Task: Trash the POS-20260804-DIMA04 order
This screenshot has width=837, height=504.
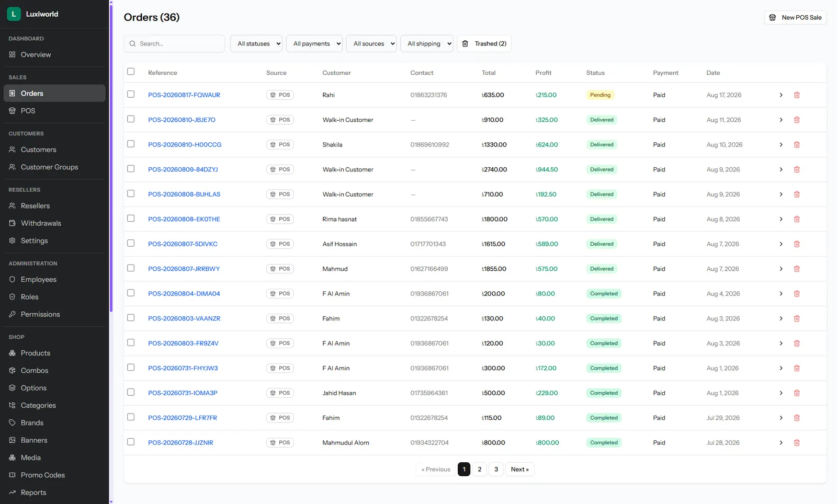Action: pos(797,294)
